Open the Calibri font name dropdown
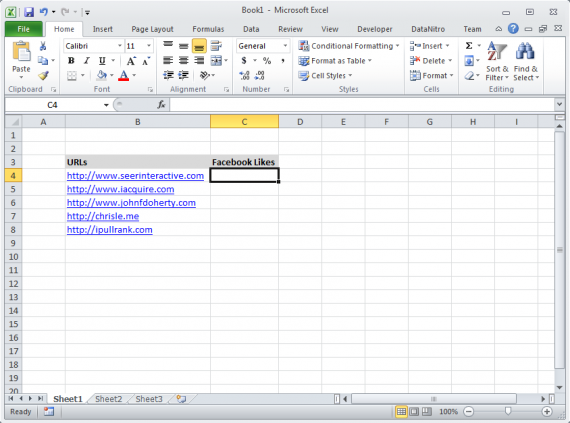570x423 pixels. (120, 46)
